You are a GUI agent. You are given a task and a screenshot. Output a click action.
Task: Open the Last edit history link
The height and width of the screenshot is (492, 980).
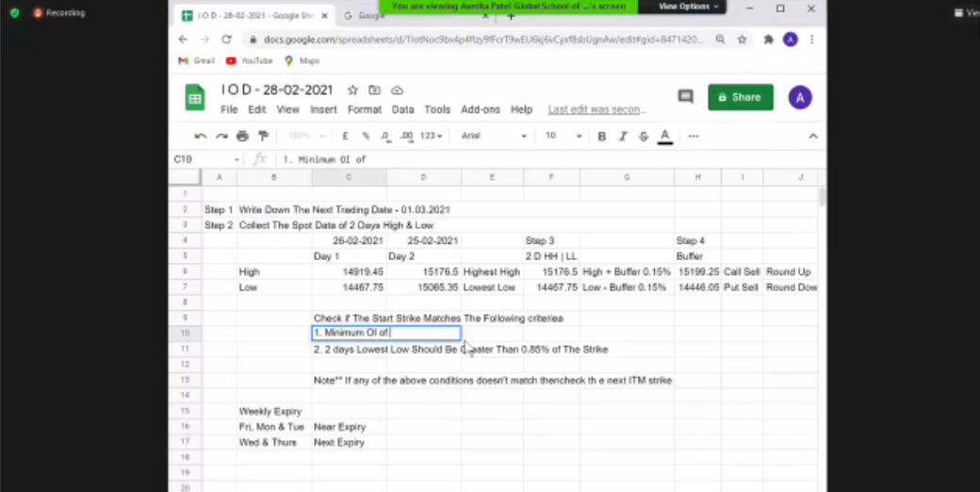coord(596,109)
